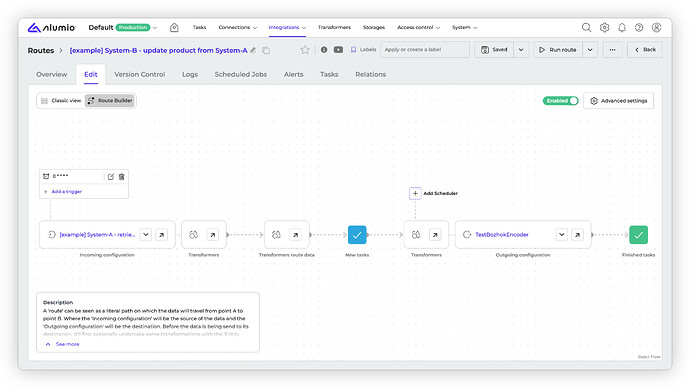Open the Transformers top menu item
Screen dimensions: 690x388
click(x=334, y=27)
